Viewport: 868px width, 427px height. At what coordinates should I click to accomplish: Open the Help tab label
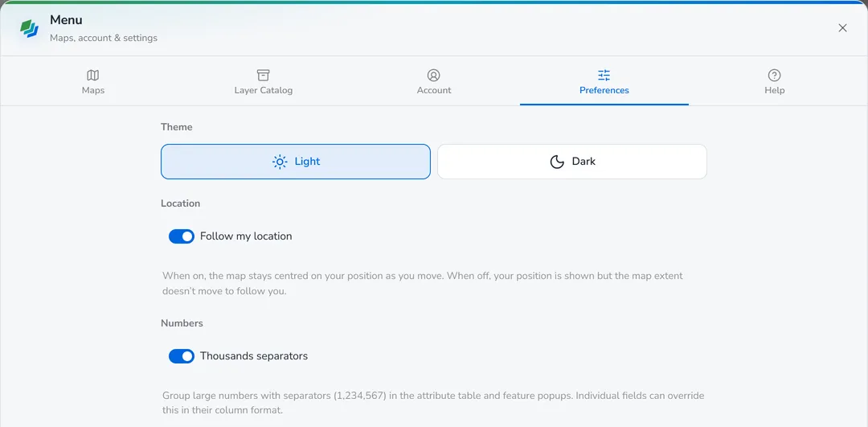[x=775, y=90]
